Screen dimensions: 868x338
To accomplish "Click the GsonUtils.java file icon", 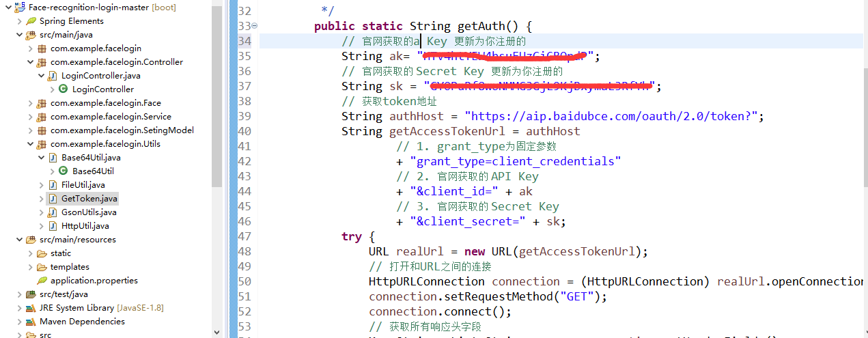I will click(53, 212).
